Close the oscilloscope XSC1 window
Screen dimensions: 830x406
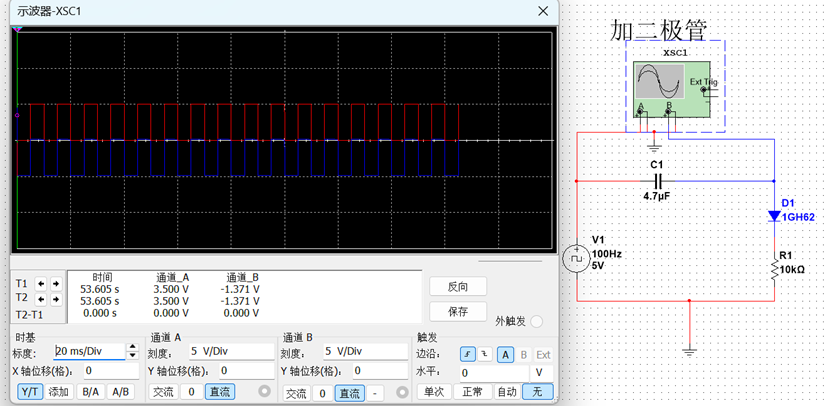coord(543,11)
